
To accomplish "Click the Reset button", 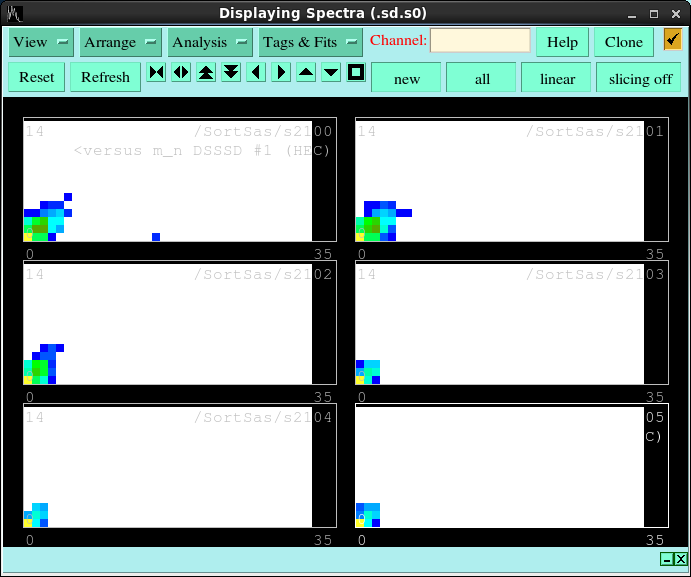I will coord(37,77).
